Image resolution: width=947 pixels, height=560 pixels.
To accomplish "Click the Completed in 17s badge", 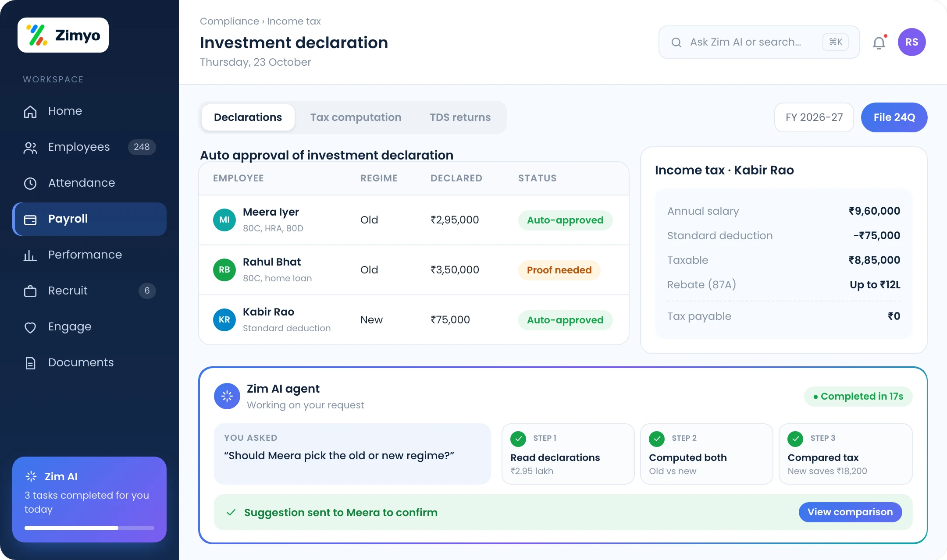I will click(x=858, y=396).
